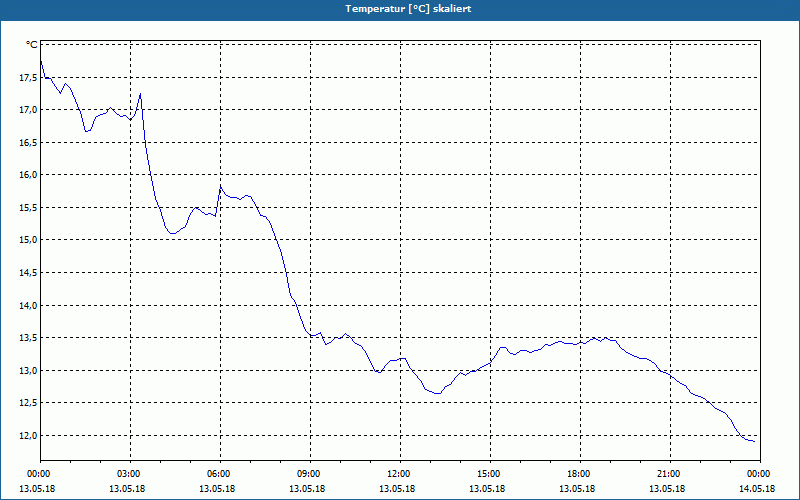Click the 15,0 y-axis label

click(x=28, y=240)
